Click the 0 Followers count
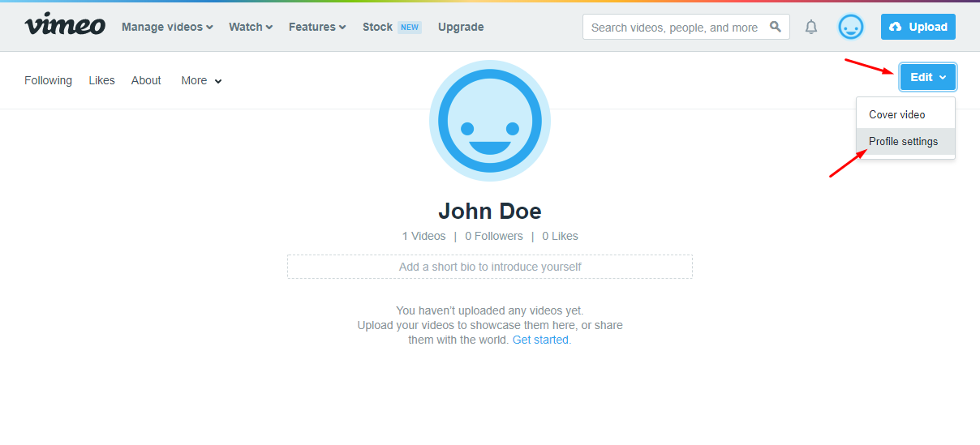 point(494,236)
